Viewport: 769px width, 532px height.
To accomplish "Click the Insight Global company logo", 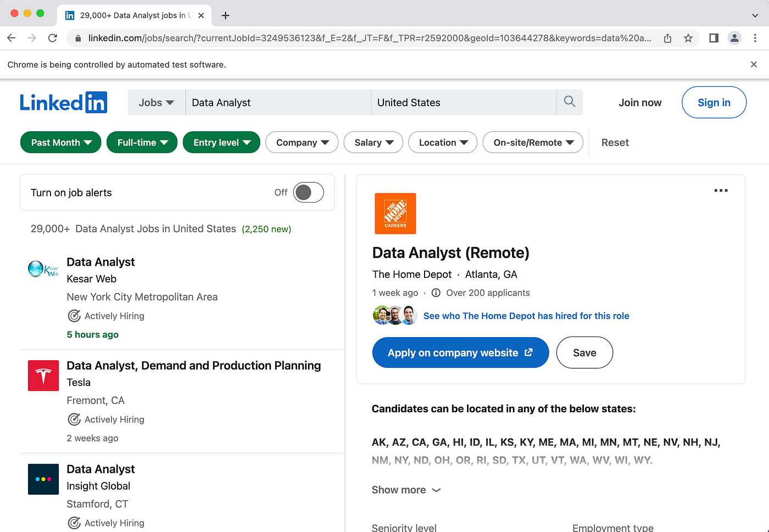I will tap(43, 479).
